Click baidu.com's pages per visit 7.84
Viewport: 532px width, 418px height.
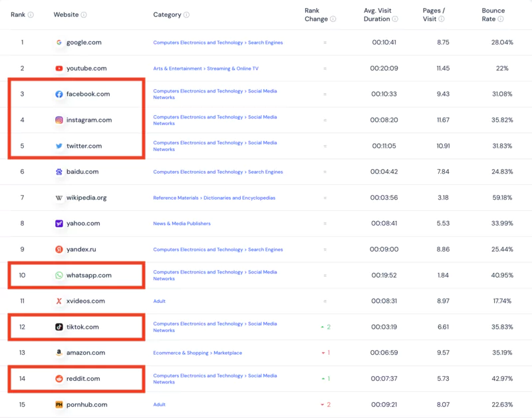tap(443, 172)
